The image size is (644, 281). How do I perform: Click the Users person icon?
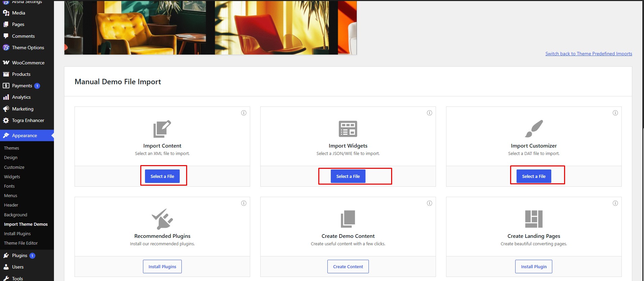point(6,267)
